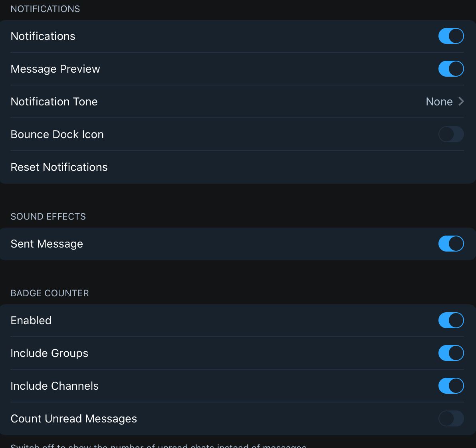The width and height of the screenshot is (476, 448).
Task: Click the Notifications row label text
Action: (43, 36)
